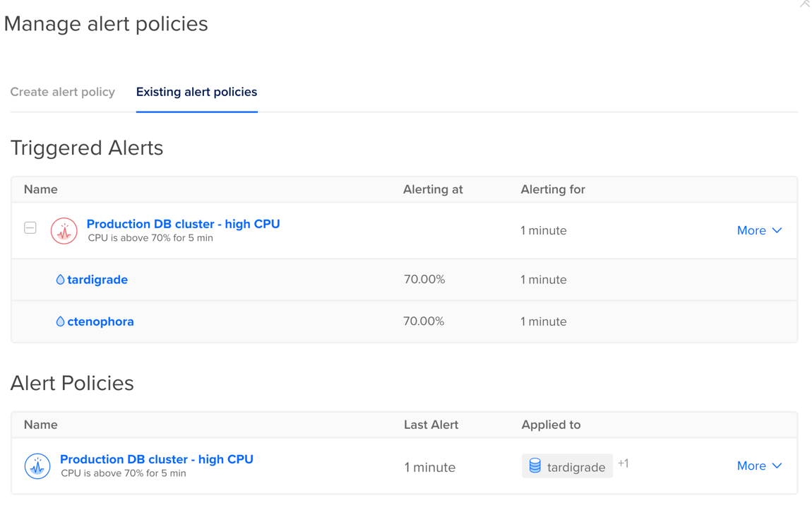Click the Alerting at column header
Image resolution: width=812 pixels, height=515 pixels.
pyautogui.click(x=433, y=189)
